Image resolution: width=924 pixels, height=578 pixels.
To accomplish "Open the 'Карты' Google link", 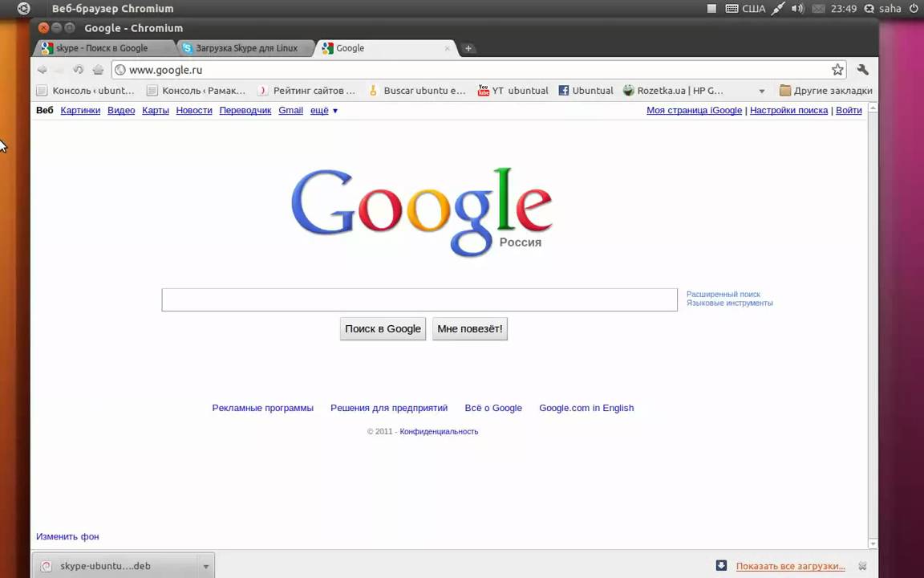I will tap(156, 110).
